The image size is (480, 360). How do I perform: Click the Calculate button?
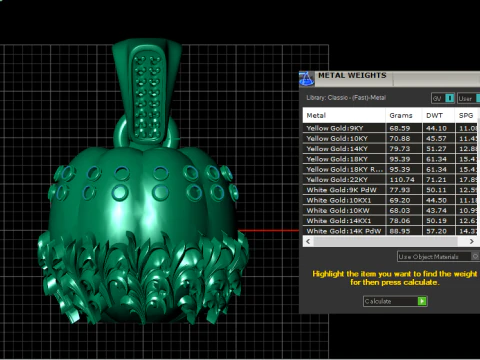pos(395,301)
